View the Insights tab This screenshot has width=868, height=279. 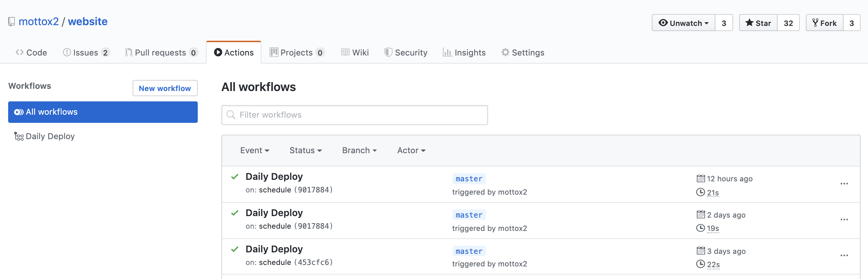click(x=464, y=53)
